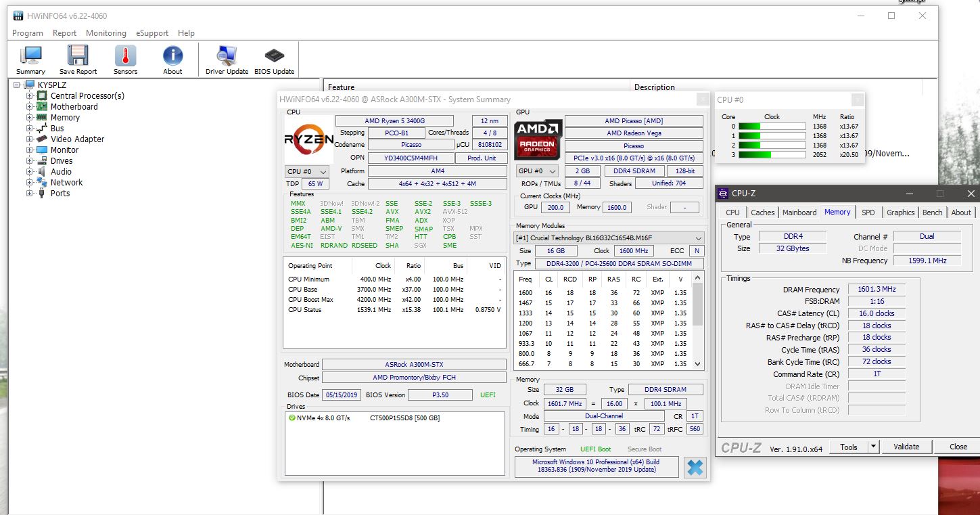Expand the Motherboard node
The height and width of the screenshot is (515, 980).
pyautogui.click(x=30, y=107)
